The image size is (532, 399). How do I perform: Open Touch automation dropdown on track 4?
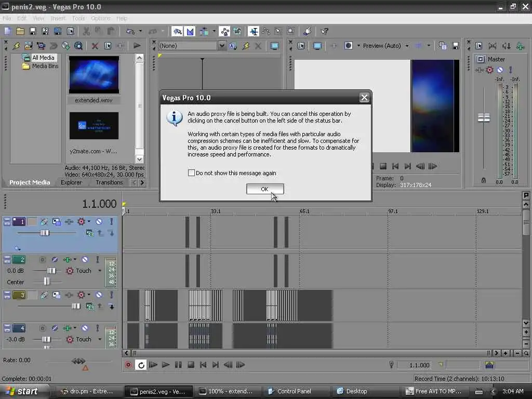100,339
